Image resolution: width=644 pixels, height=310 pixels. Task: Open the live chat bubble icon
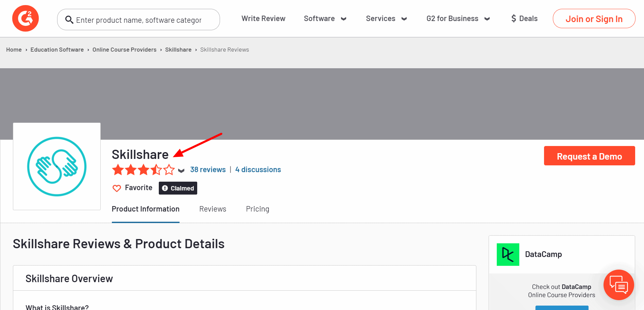[618, 285]
